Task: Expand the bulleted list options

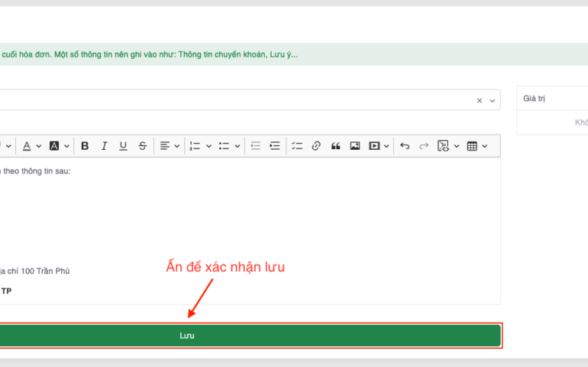Action: click(x=229, y=146)
